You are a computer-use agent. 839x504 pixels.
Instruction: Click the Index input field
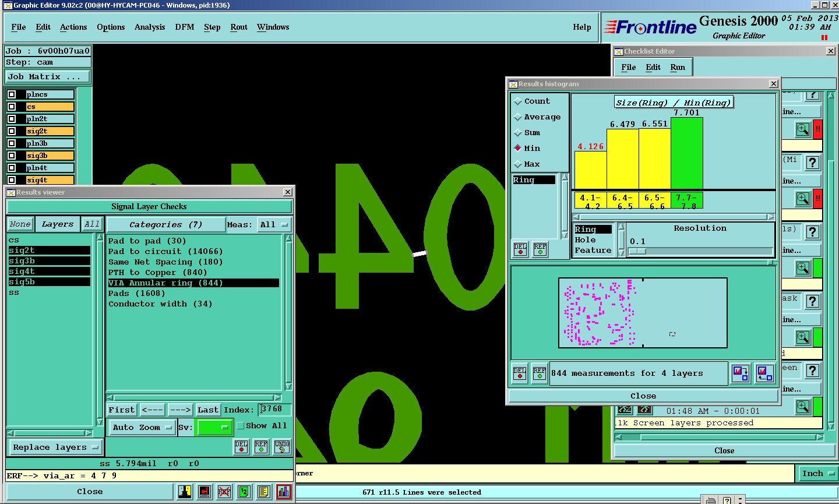274,409
